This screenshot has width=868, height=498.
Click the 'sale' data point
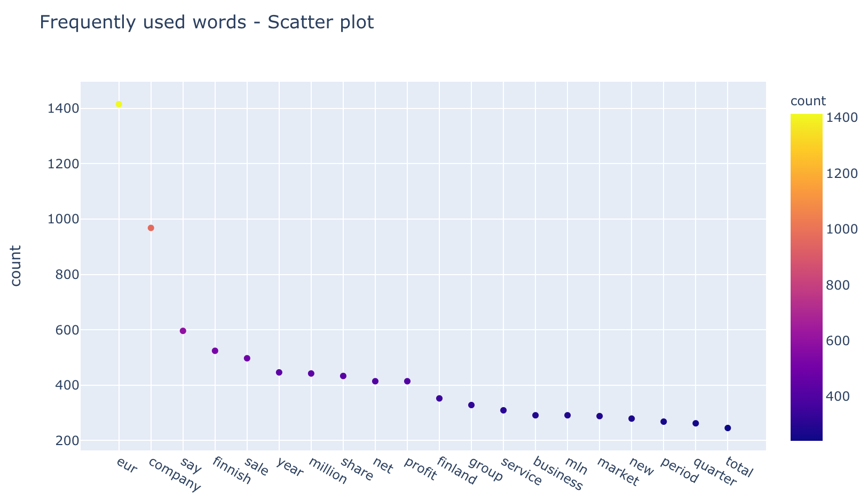click(247, 359)
